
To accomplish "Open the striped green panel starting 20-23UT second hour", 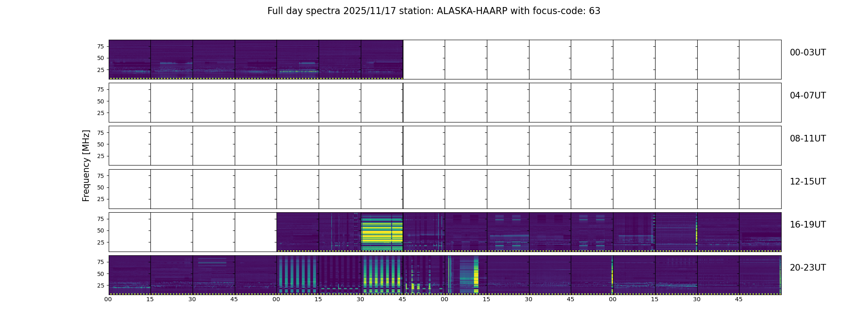I will (x=298, y=275).
